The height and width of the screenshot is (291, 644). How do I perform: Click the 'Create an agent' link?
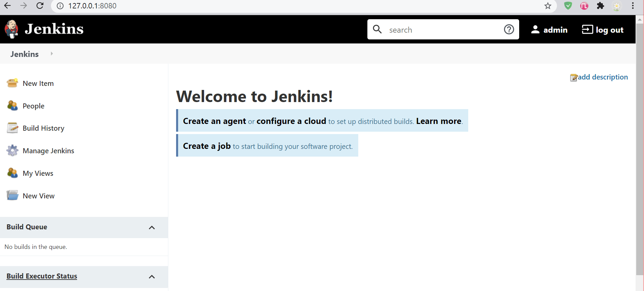point(214,121)
